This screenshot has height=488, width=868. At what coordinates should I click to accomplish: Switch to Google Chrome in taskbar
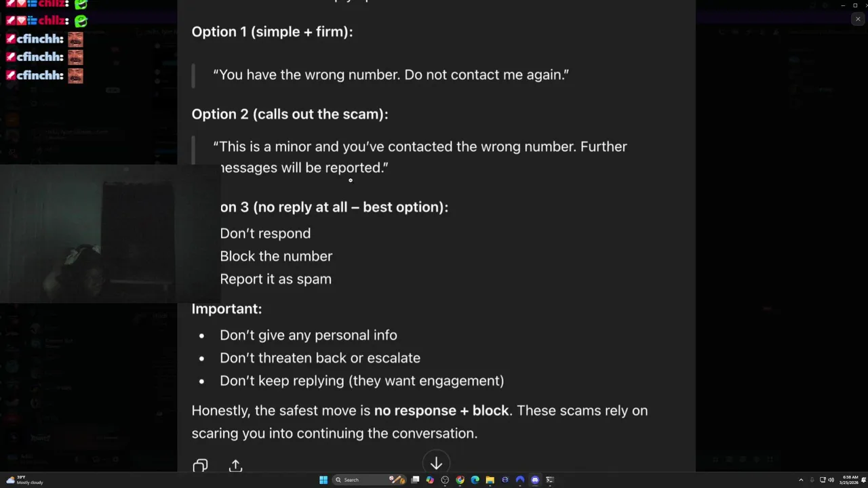click(x=460, y=480)
